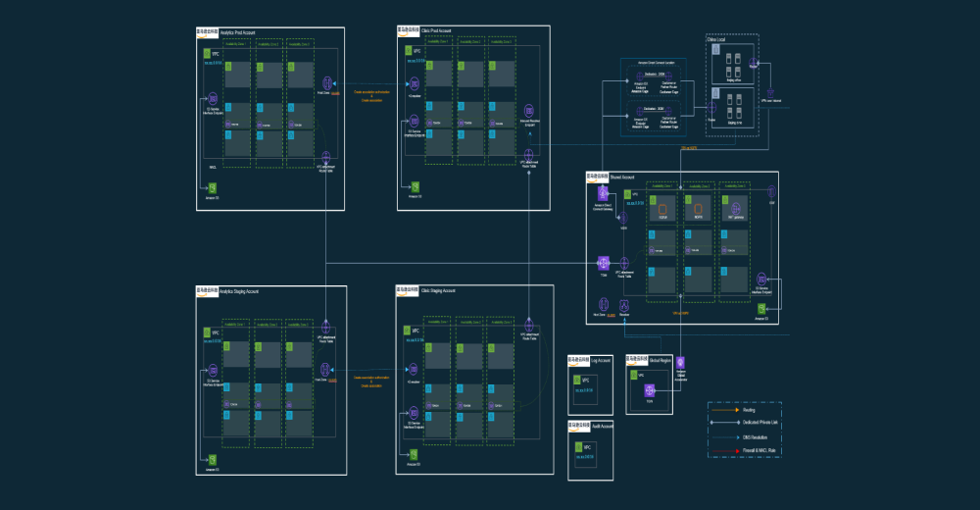Click Analytics Staging Account title
This screenshot has height=510, width=980.
click(x=239, y=291)
